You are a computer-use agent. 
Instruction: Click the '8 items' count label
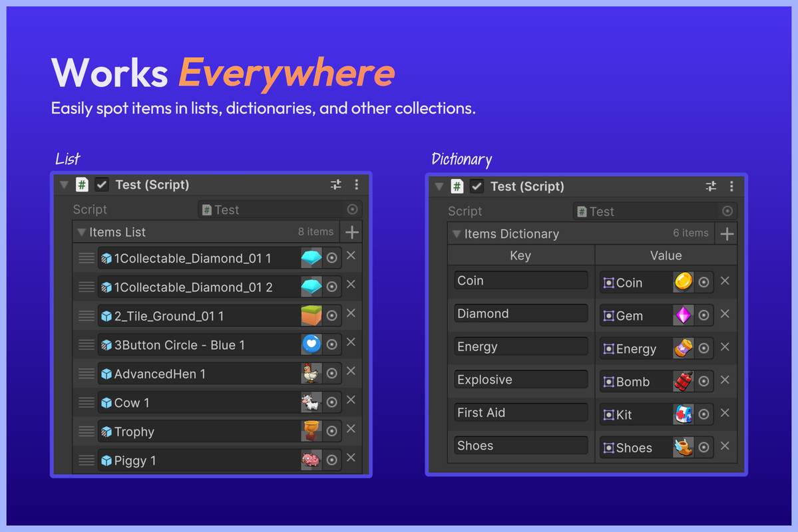click(315, 232)
